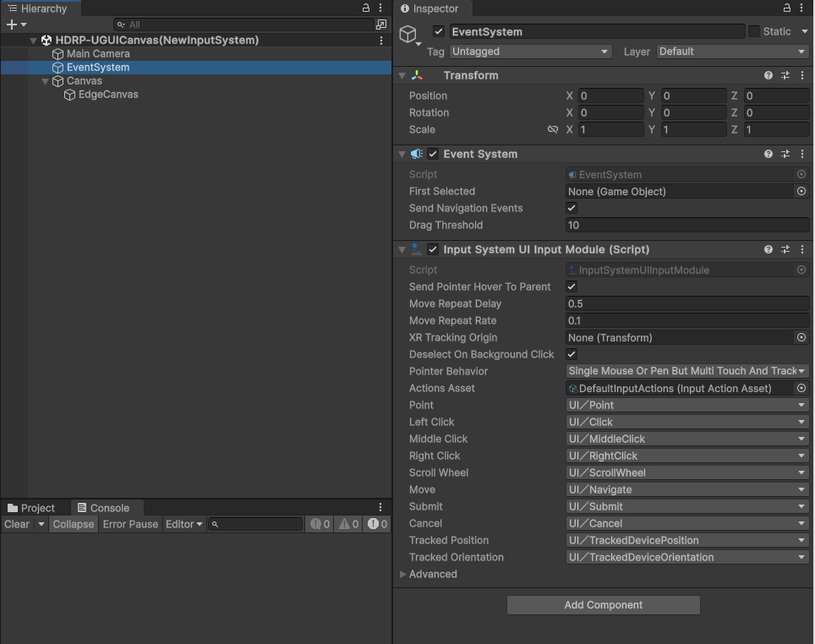Click the Drag Threshold input field

686,226
